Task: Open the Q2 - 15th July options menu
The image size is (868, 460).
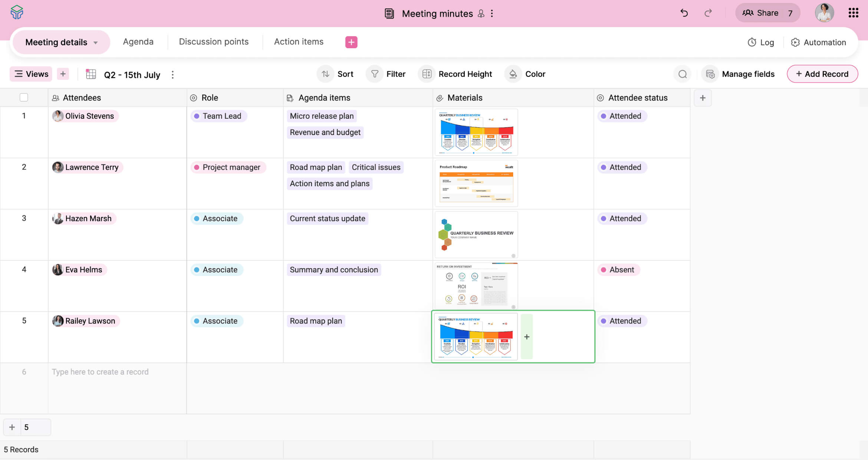Action: 172,74
